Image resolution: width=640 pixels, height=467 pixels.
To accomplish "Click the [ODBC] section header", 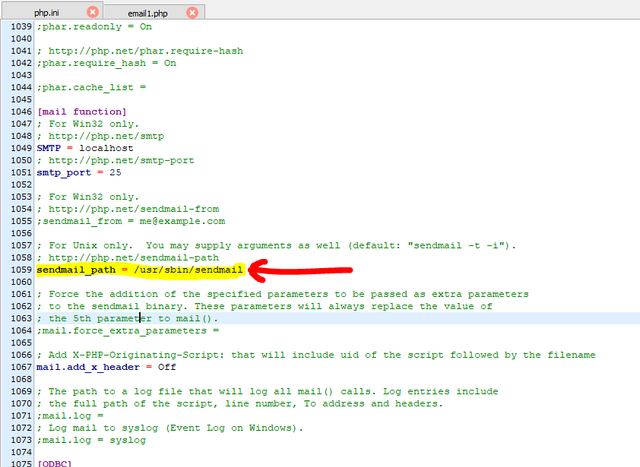I will coord(54,463).
